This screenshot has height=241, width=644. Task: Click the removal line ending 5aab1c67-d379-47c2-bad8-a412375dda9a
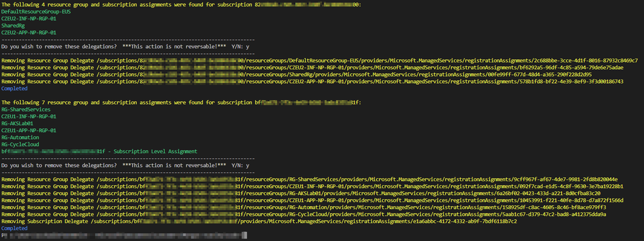coord(304,214)
